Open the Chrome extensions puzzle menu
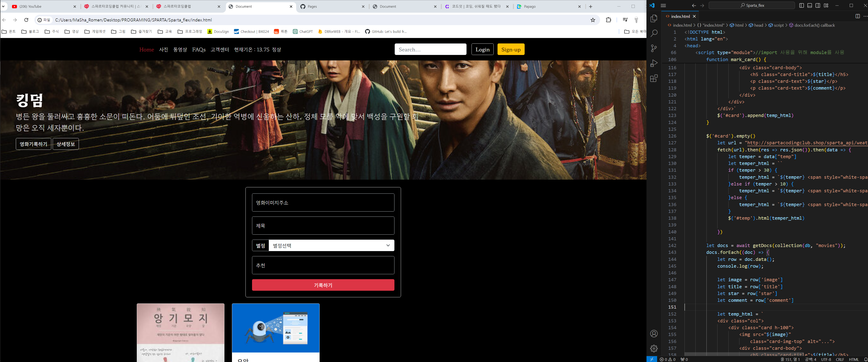The image size is (868, 362). (x=608, y=20)
